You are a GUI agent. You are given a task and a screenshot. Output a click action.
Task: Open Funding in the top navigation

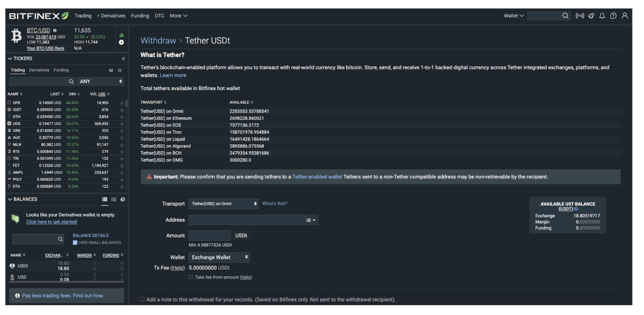pyautogui.click(x=140, y=16)
